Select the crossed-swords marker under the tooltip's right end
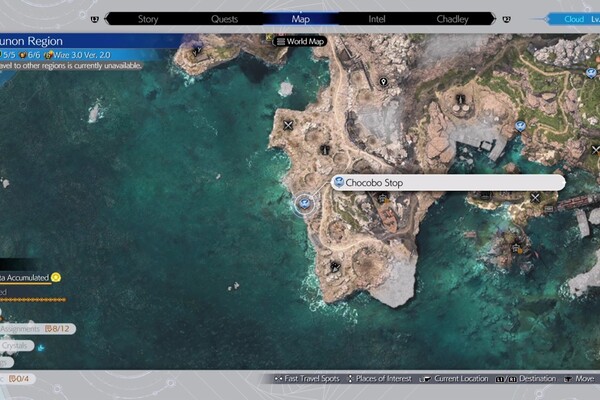 tap(535, 198)
